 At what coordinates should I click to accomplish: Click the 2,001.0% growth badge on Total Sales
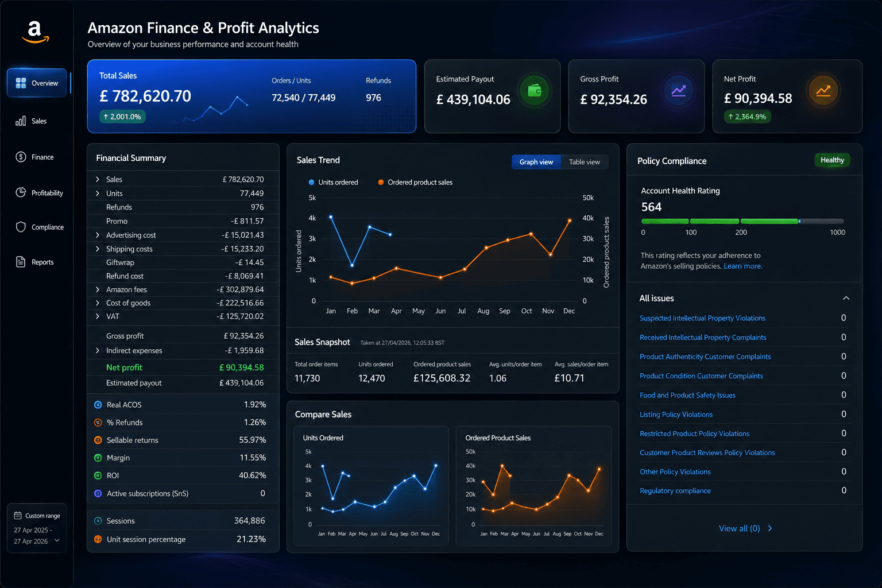pos(122,117)
